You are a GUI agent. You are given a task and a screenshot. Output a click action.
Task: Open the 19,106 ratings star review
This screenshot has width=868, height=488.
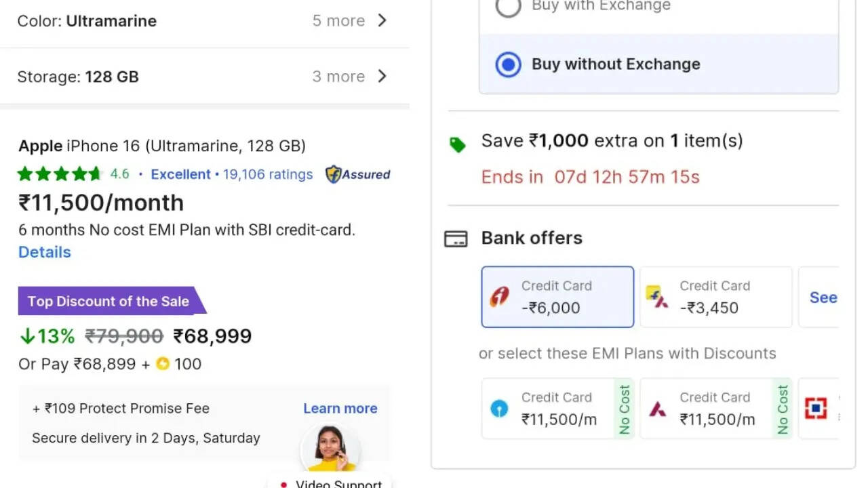pos(268,174)
